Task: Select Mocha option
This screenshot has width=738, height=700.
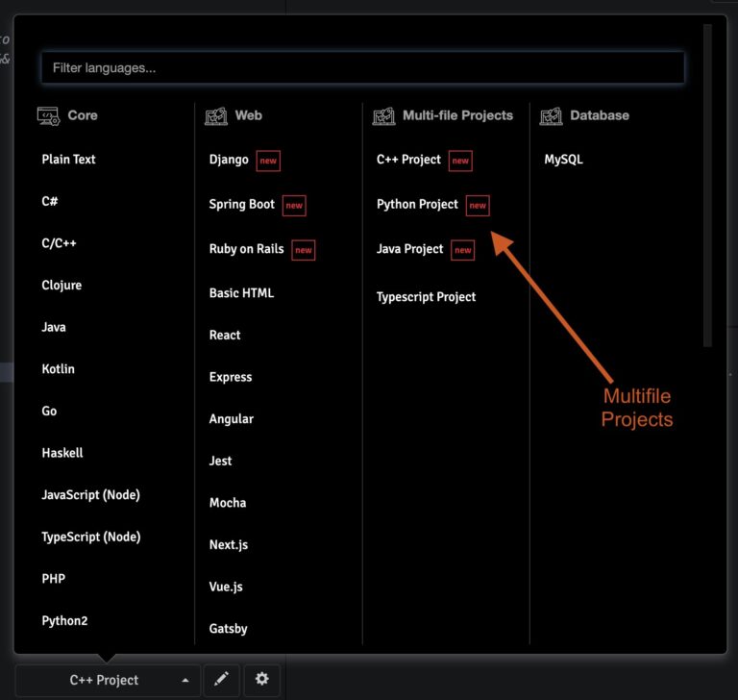Action: [x=228, y=503]
